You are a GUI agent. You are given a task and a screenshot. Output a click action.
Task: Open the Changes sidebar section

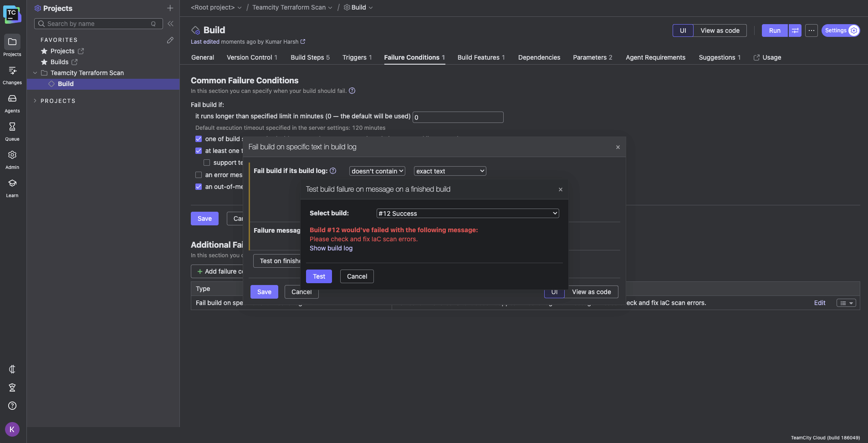pyautogui.click(x=12, y=75)
